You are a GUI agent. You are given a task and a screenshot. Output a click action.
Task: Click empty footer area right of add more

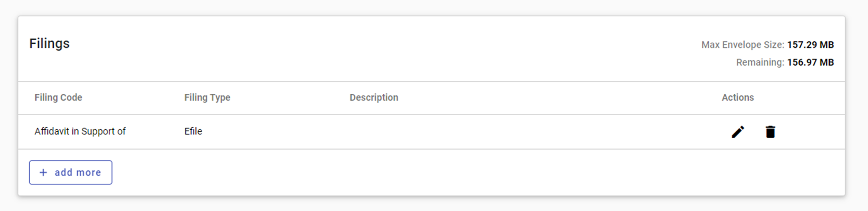coord(469,172)
